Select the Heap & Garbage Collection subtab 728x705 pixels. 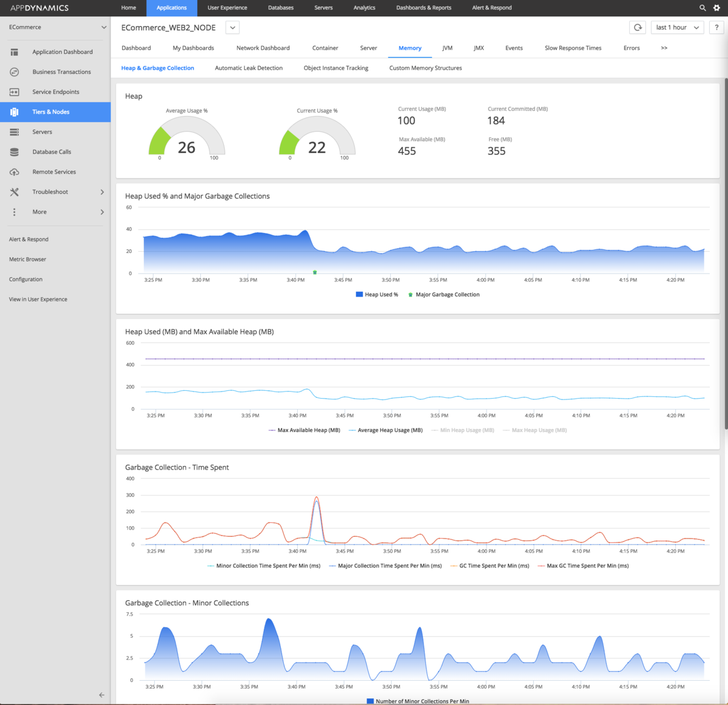click(x=158, y=68)
